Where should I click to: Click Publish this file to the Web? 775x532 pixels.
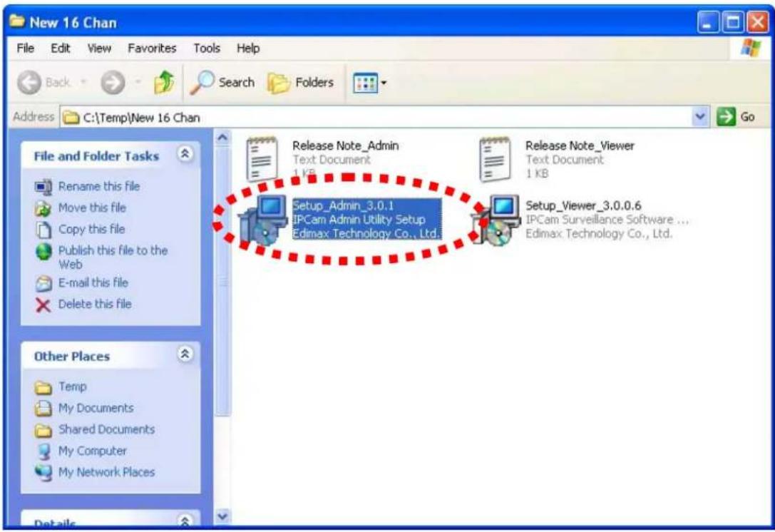(x=113, y=257)
